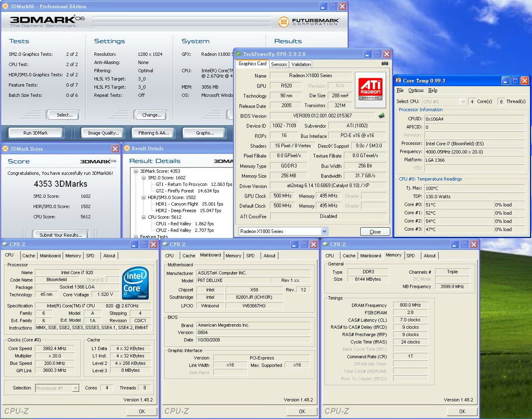
Task: Click the CPU-Z Memory window title icon
Action: [326, 244]
